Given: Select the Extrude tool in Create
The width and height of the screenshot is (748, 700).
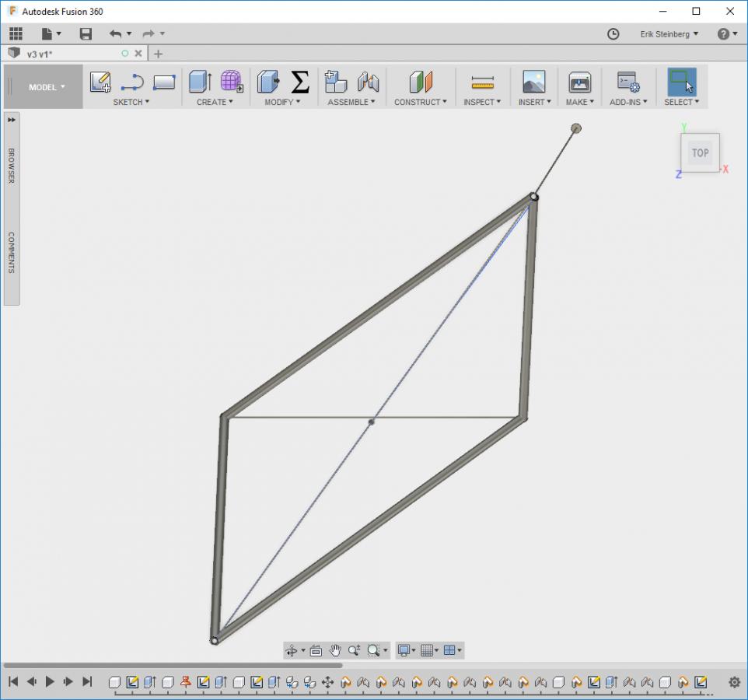Looking at the screenshot, I should [200, 82].
